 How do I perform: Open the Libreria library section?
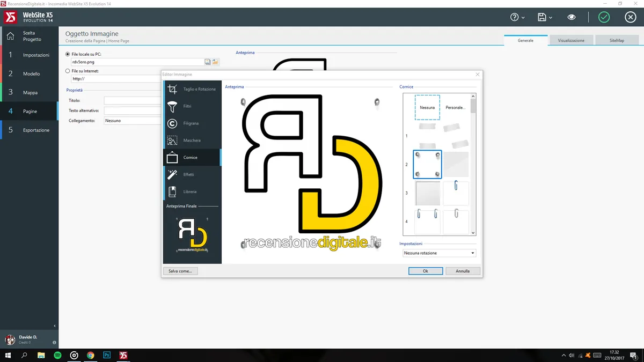(192, 191)
